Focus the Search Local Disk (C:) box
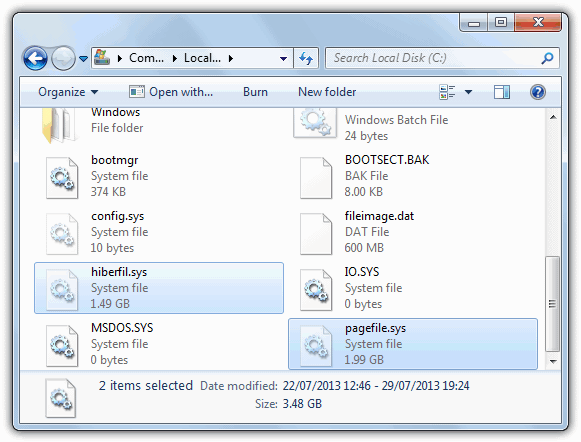Screen dimensions: 581x442 click(442, 58)
